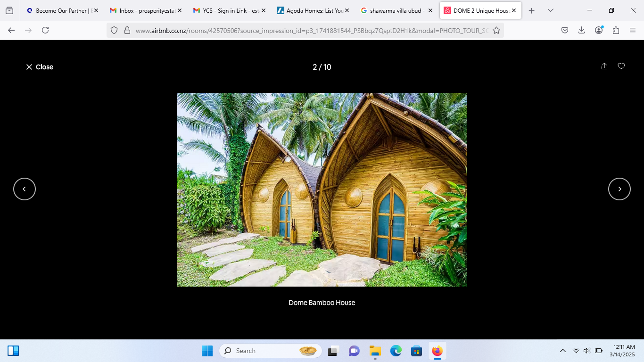The height and width of the screenshot is (362, 644).
Task: Switch to the Agoda Homes tab
Action: 312,10
